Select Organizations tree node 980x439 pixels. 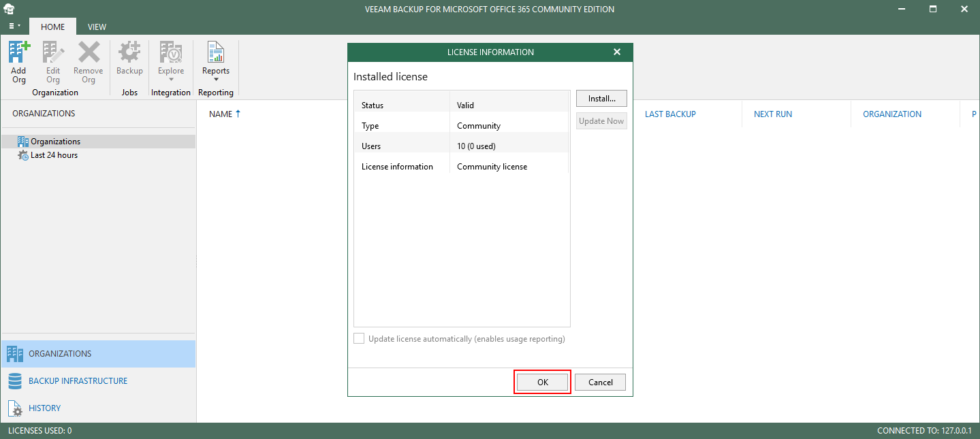click(98, 142)
